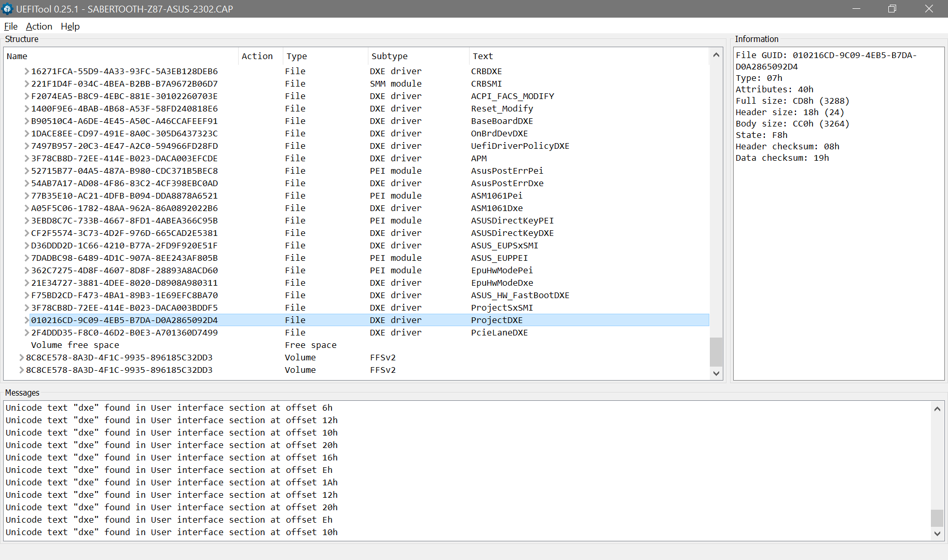Expand the first 8C8CE578 FFSv2 volume
948x560 pixels.
pyautogui.click(x=21, y=357)
